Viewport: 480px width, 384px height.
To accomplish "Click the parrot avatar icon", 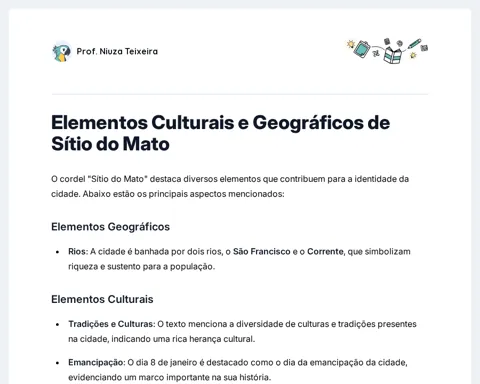I will (x=62, y=52).
